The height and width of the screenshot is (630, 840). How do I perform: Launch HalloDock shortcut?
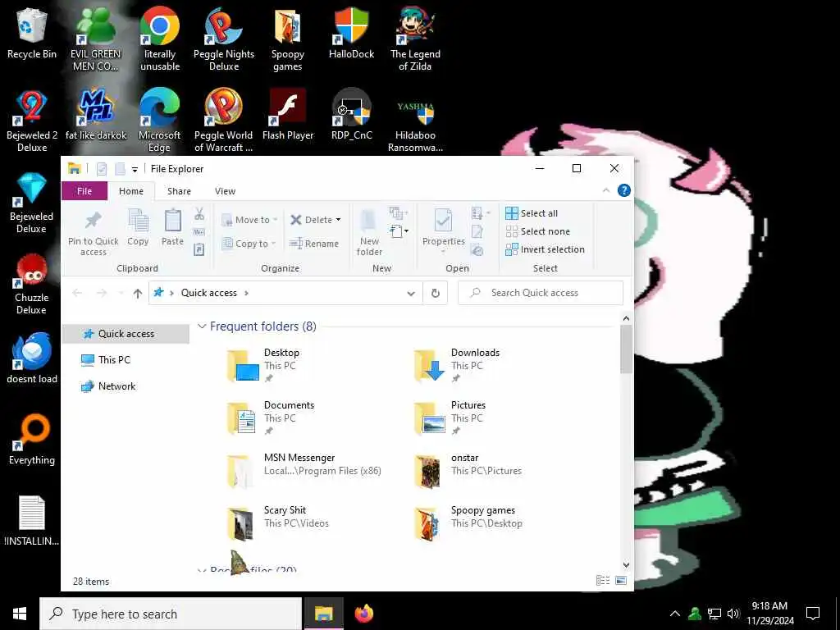pyautogui.click(x=351, y=33)
